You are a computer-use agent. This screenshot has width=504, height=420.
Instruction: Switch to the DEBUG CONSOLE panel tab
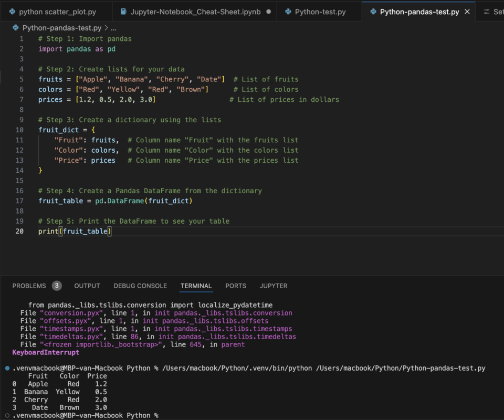tap(140, 286)
